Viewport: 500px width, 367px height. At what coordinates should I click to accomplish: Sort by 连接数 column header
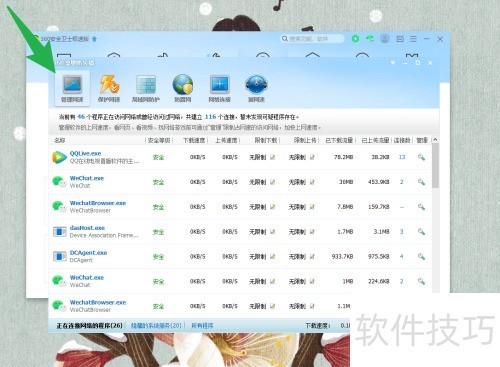pyautogui.click(x=402, y=140)
